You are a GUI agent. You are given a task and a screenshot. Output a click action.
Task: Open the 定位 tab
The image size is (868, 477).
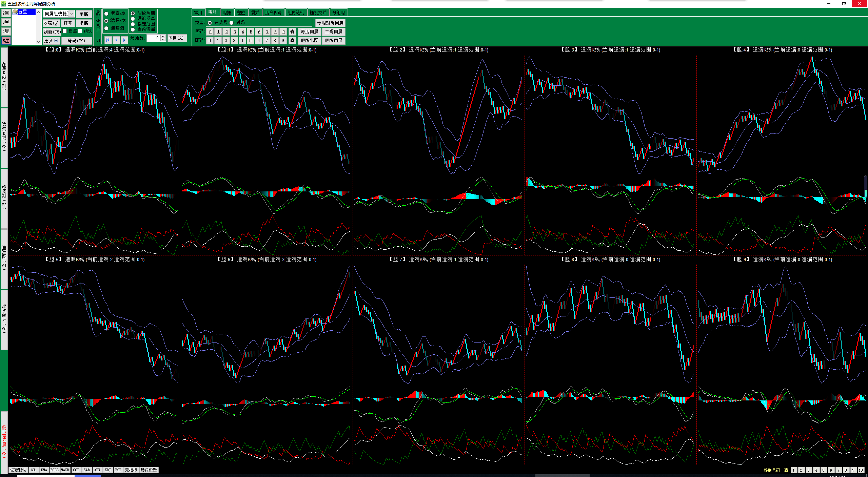(x=241, y=13)
